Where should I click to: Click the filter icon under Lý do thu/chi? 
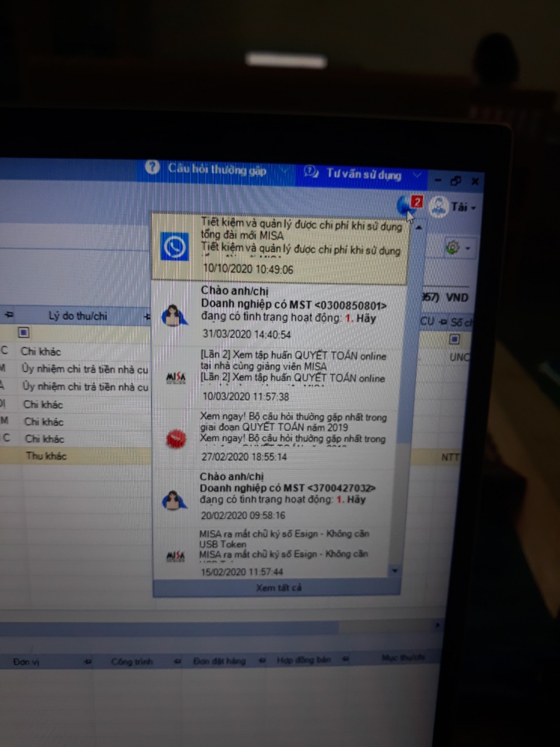point(23,333)
